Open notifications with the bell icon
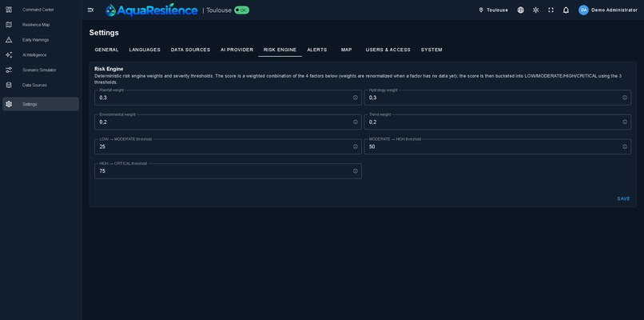The image size is (644, 320). click(566, 10)
